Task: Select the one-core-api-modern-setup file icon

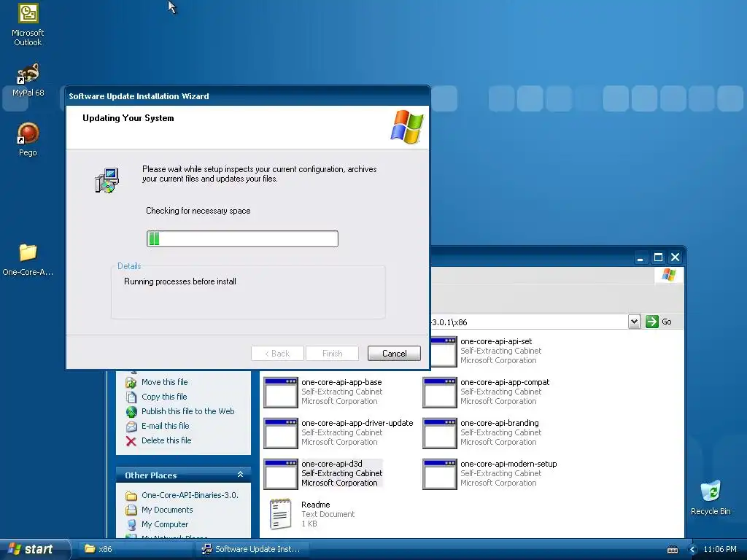Action: [440, 474]
